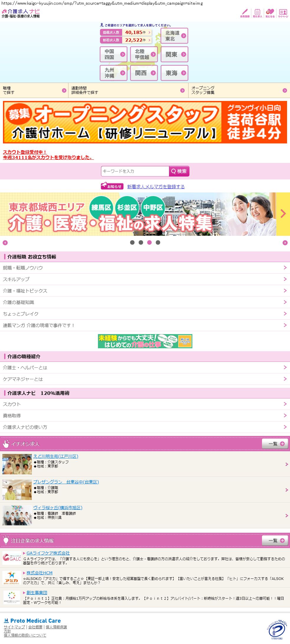Open the ケアマネジャーとは row
The height and width of the screenshot is (644, 290).
pos(145,379)
